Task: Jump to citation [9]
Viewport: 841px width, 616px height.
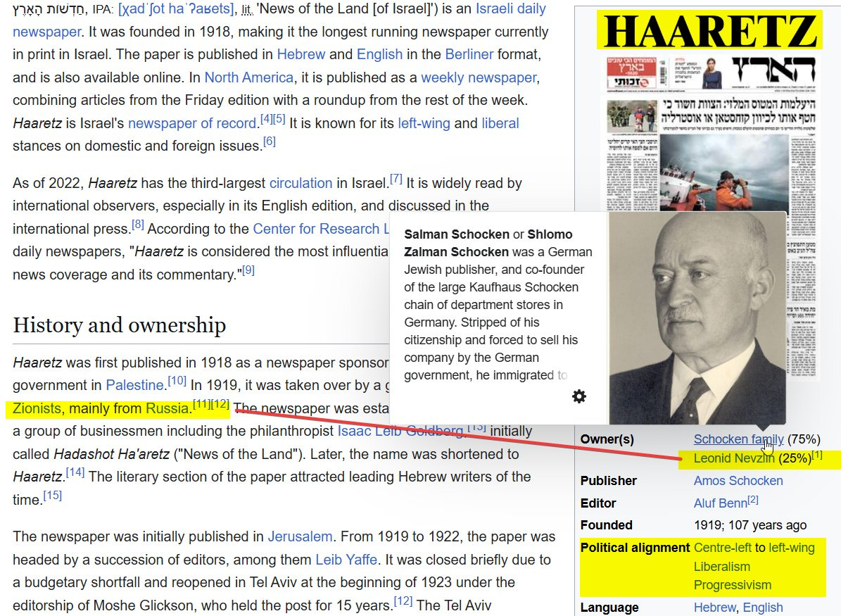Action: [248, 270]
